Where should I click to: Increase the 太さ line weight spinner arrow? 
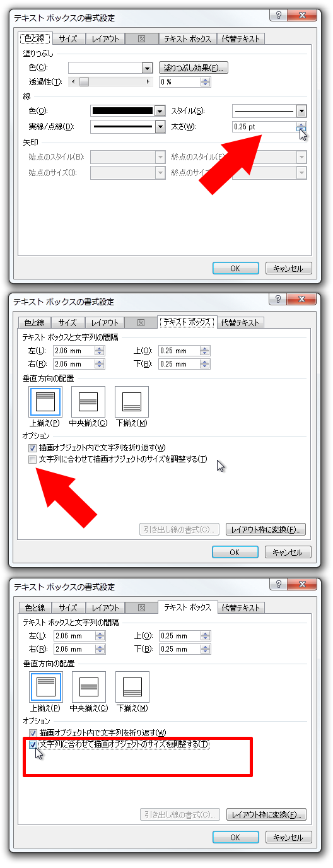301,124
